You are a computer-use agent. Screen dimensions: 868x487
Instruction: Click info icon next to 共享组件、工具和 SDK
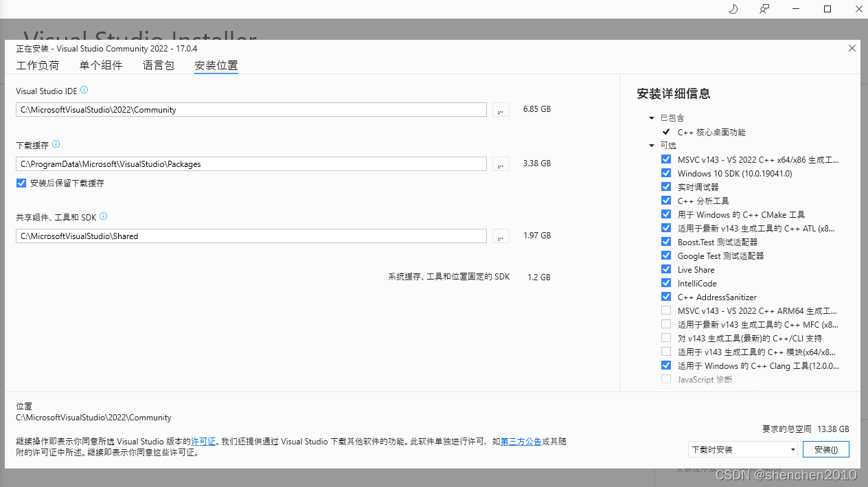coord(104,216)
